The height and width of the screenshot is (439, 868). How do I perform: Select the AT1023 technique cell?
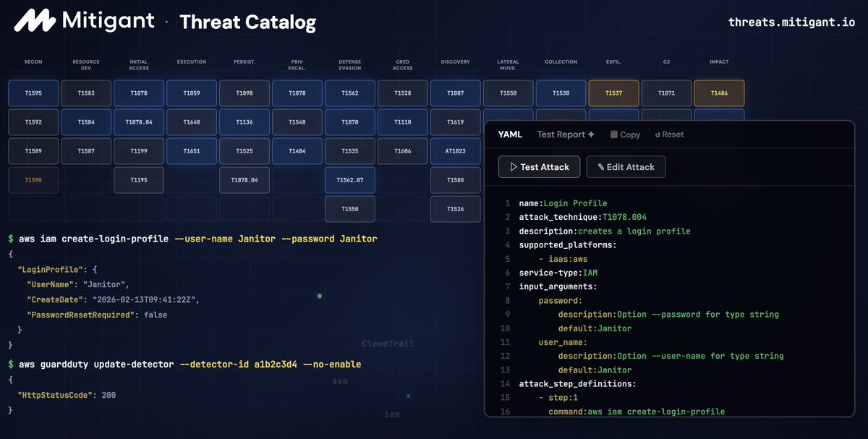point(456,151)
